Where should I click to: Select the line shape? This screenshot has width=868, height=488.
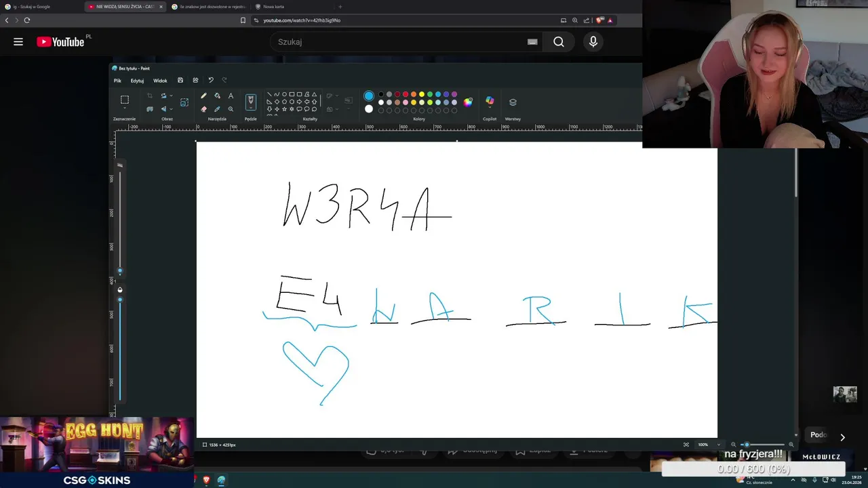coord(269,94)
